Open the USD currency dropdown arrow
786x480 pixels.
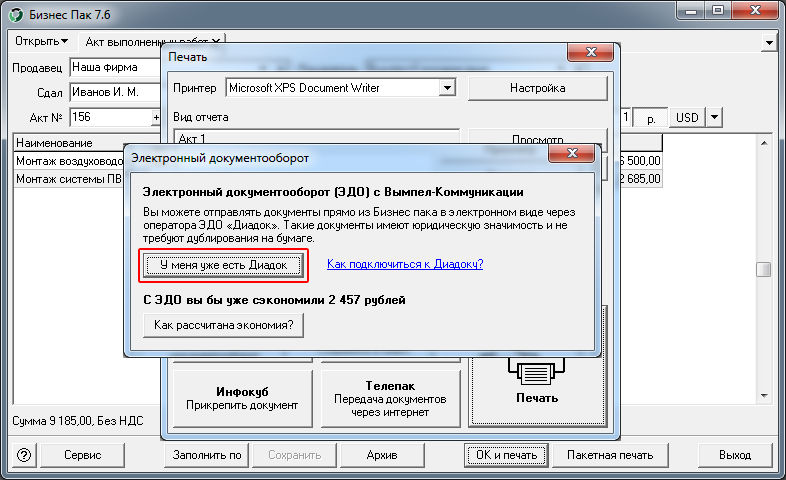(x=714, y=118)
